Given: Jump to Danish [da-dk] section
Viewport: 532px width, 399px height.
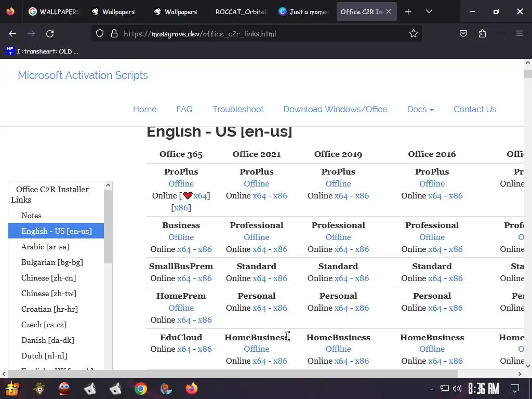Looking at the screenshot, I should point(47,340).
